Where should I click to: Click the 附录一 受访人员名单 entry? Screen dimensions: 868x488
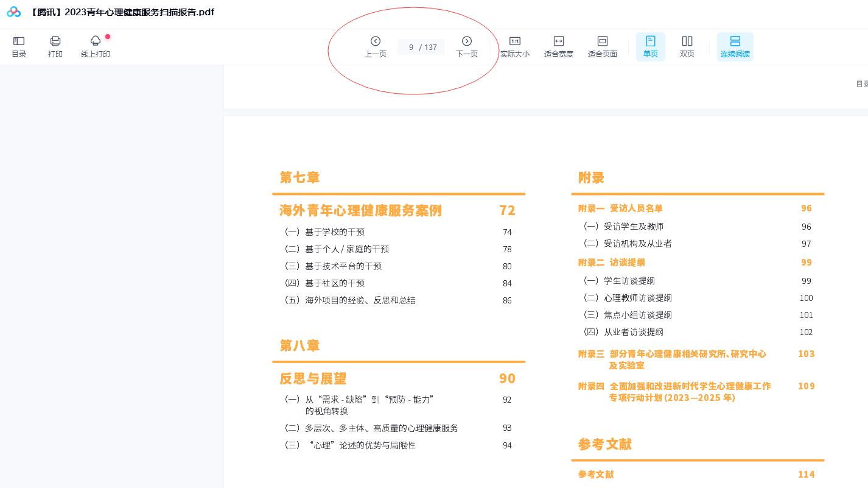(x=620, y=208)
